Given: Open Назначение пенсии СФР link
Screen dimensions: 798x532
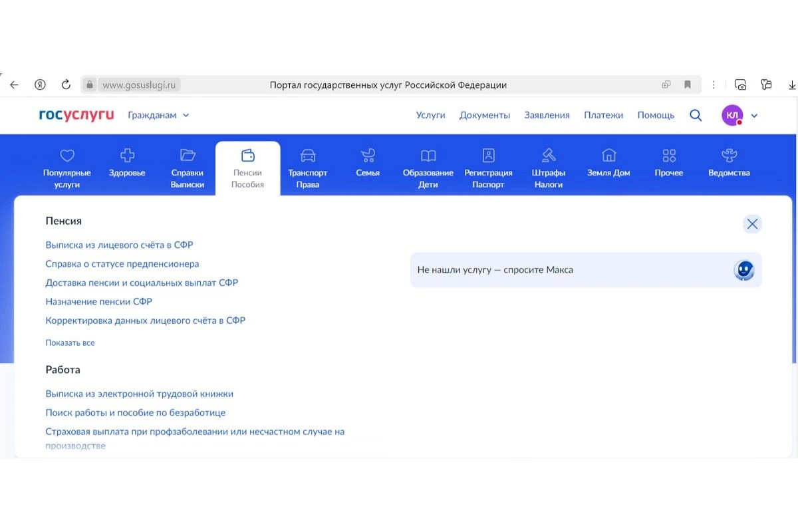Looking at the screenshot, I should point(98,302).
